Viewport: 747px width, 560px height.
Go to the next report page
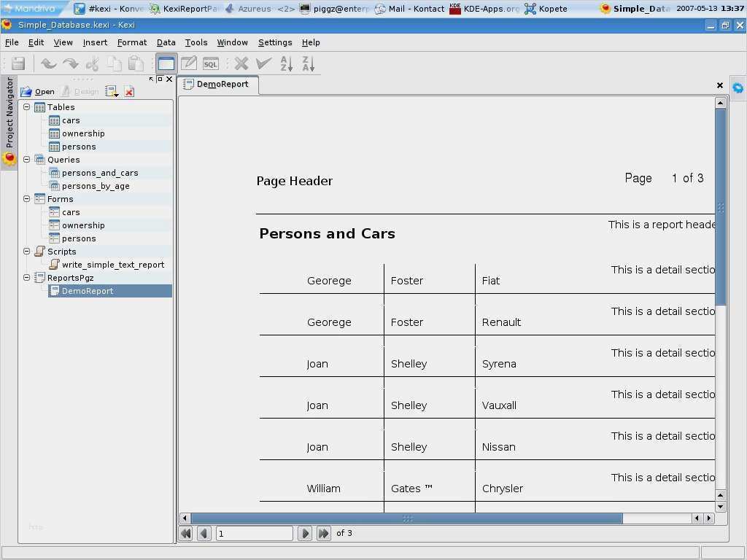[x=305, y=534]
